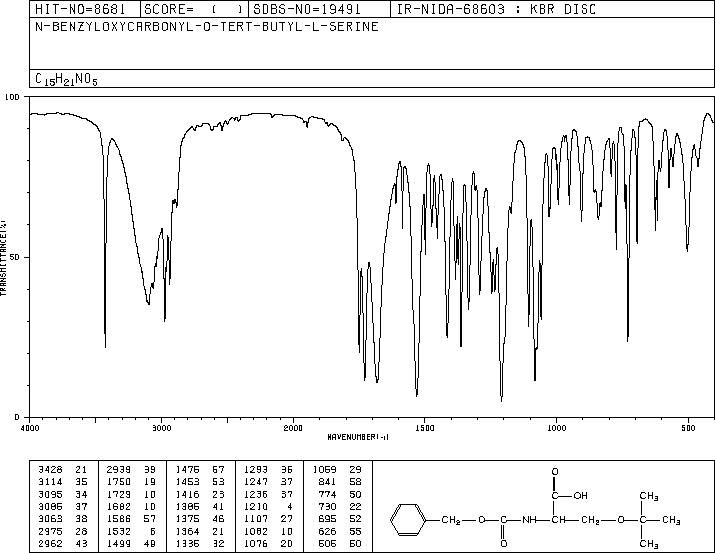Click the molecular formula C15H21NO5
Image resolution: width=715 pixels, height=553 pixels.
point(66,79)
